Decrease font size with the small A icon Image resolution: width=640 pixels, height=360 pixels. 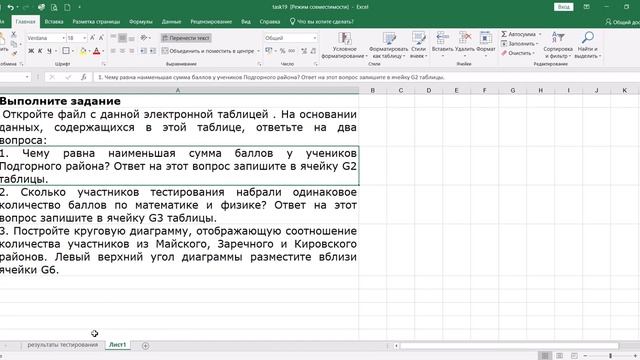point(101,38)
